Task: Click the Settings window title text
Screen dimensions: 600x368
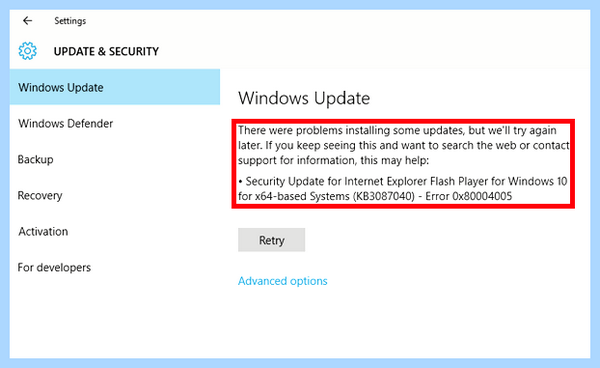Action: click(70, 21)
